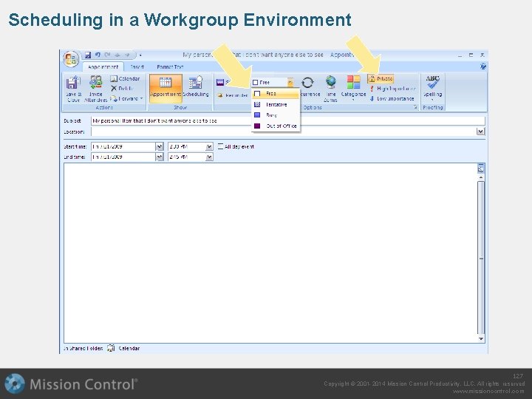Click the Reminder bell icon

(220, 95)
